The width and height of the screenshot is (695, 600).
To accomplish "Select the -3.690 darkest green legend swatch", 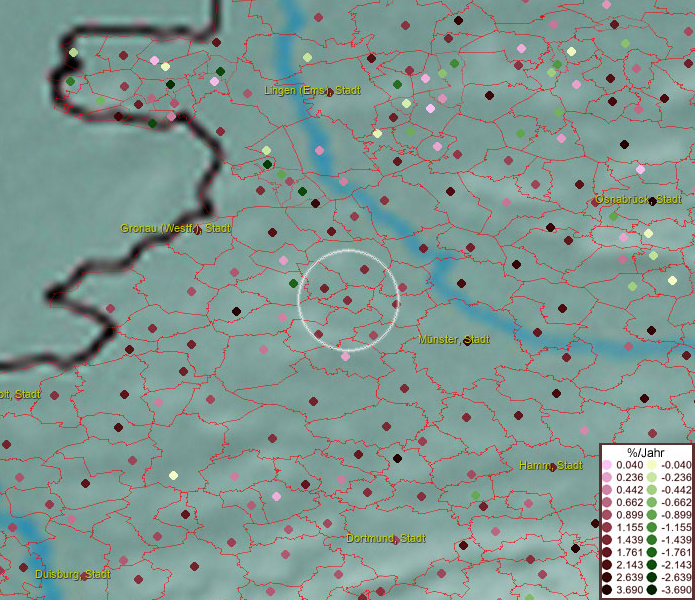I will [x=652, y=590].
